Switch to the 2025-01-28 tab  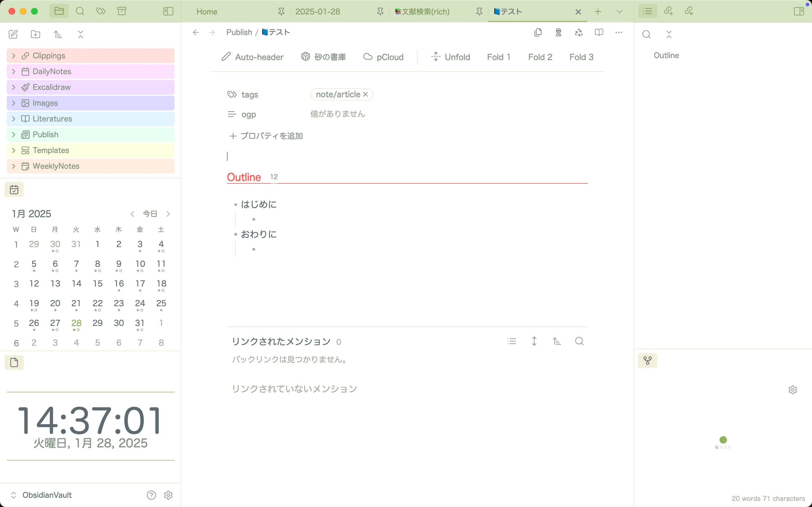click(x=317, y=12)
